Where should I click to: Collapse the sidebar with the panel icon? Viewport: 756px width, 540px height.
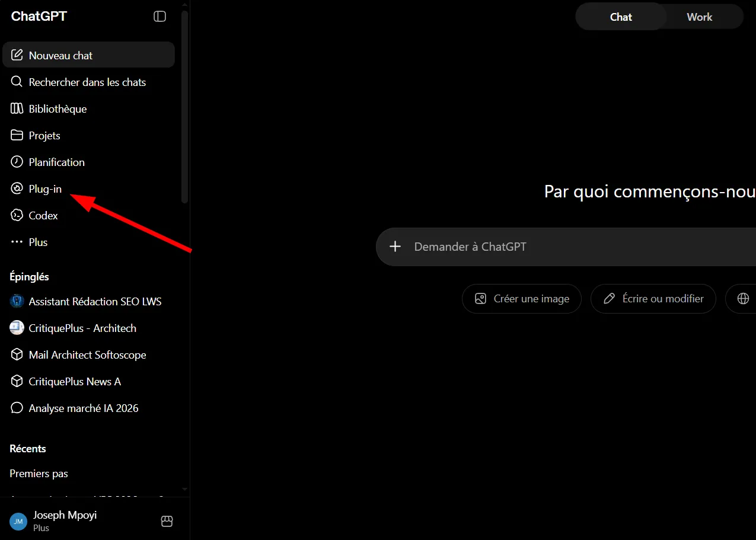[160, 17]
